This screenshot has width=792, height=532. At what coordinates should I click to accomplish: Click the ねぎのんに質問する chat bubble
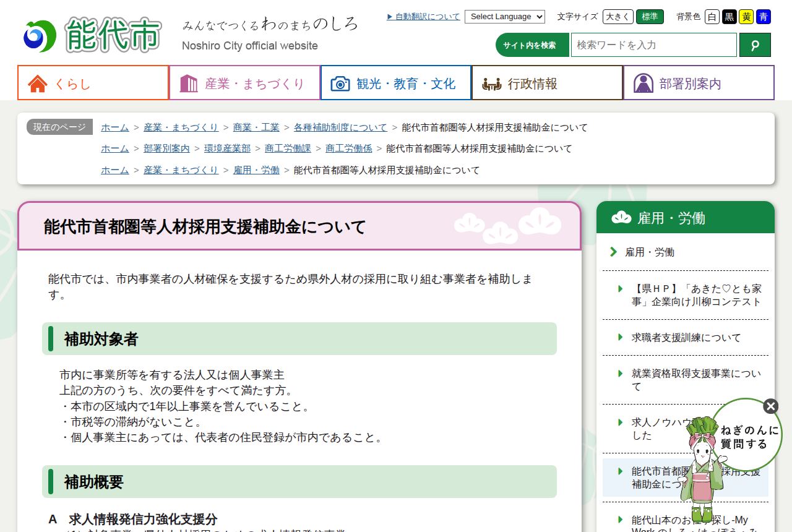[x=746, y=437]
